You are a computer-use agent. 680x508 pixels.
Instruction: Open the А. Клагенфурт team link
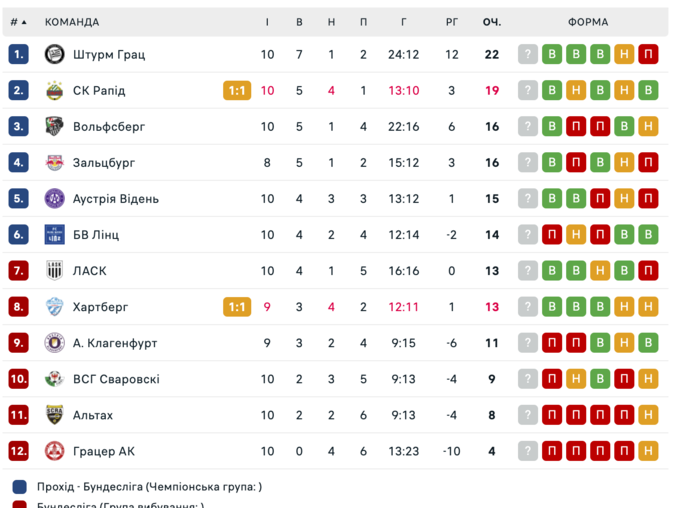[x=115, y=343]
